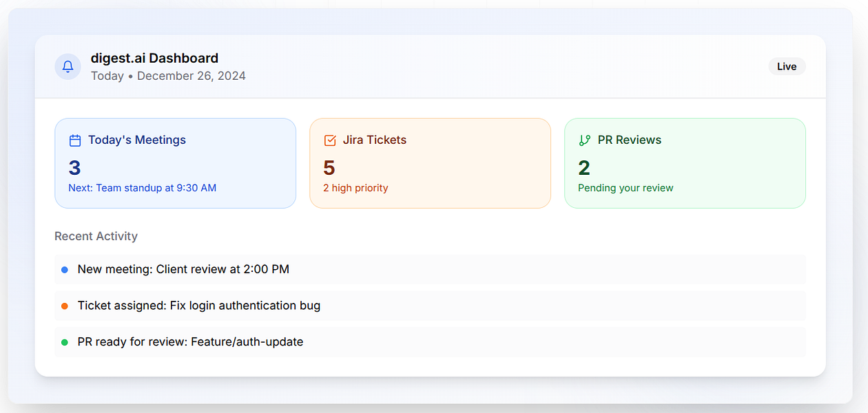Click the December 26, 2024 date text
The width and height of the screenshot is (868, 413).
[x=191, y=76]
